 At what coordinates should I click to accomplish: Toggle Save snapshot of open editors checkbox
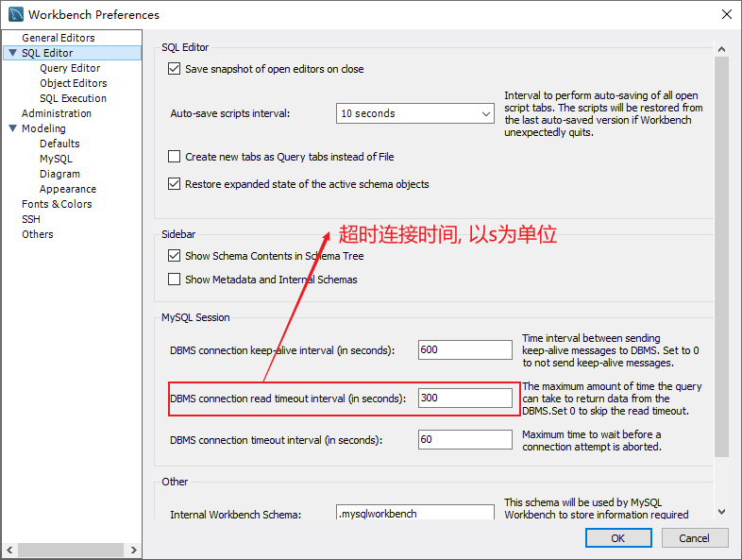pos(174,69)
